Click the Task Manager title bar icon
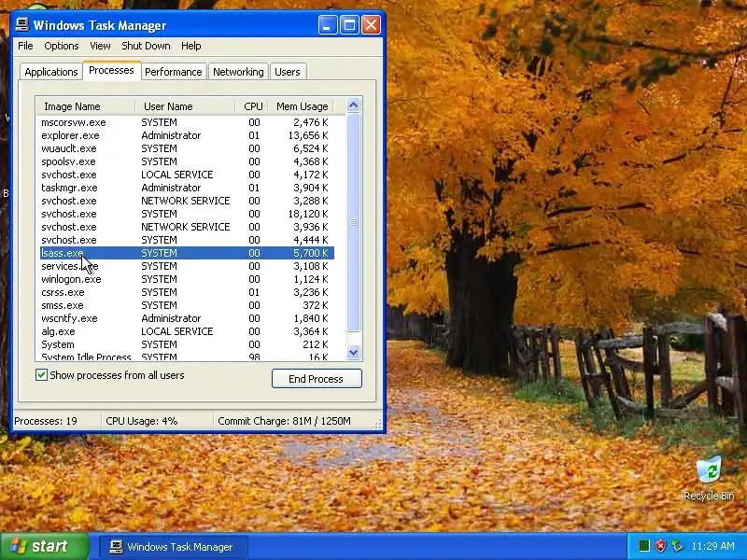The width and height of the screenshot is (747, 560). [x=21, y=25]
